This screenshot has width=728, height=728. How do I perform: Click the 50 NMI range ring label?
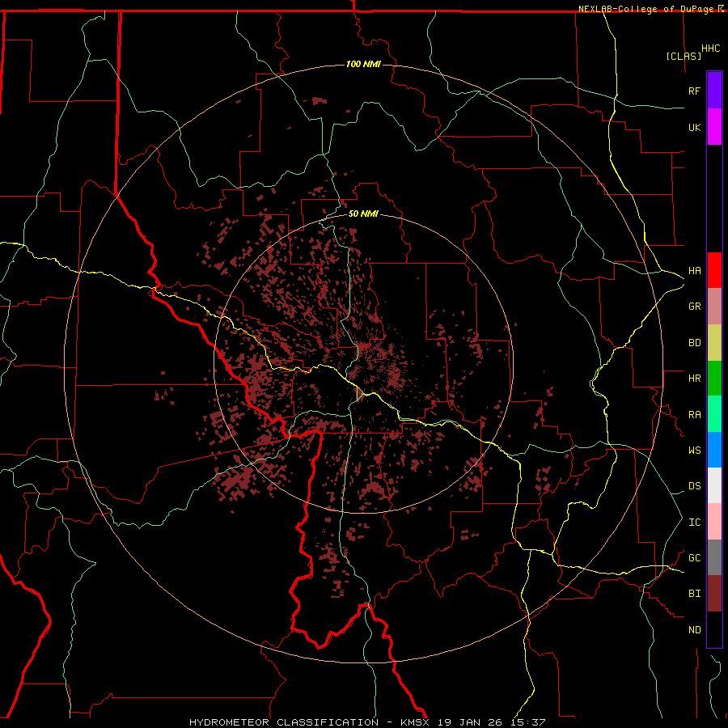coord(363,214)
